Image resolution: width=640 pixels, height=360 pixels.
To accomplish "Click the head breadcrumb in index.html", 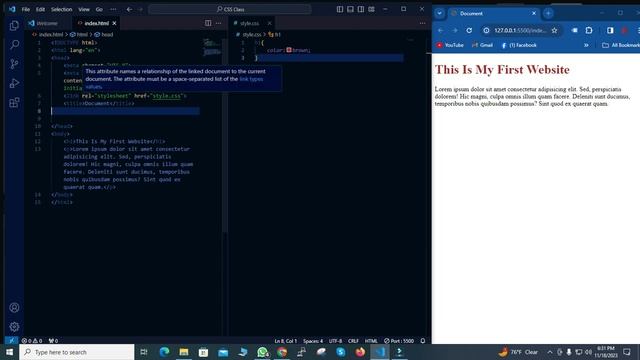I will 104,35.
